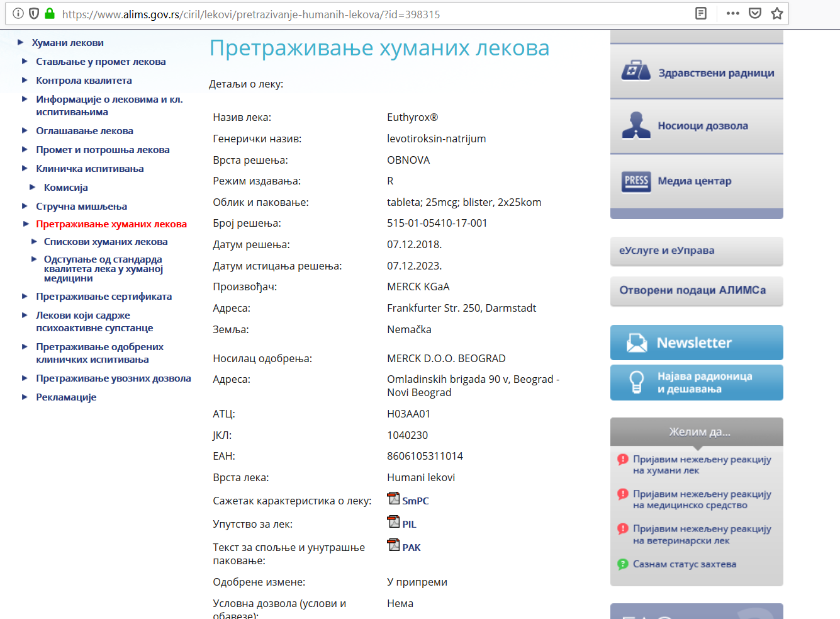840x619 pixels.
Task: Click generic name levotiroksin-natrijum
Action: [436, 139]
